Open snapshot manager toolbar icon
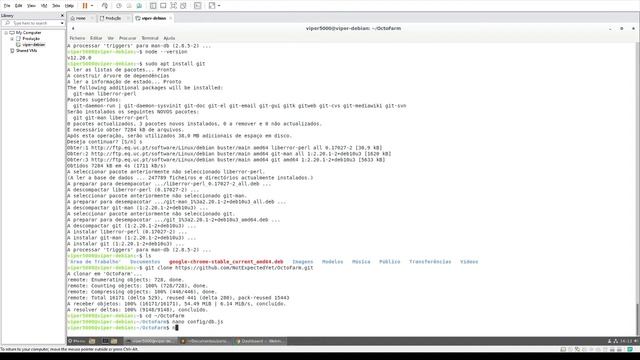 139,6
